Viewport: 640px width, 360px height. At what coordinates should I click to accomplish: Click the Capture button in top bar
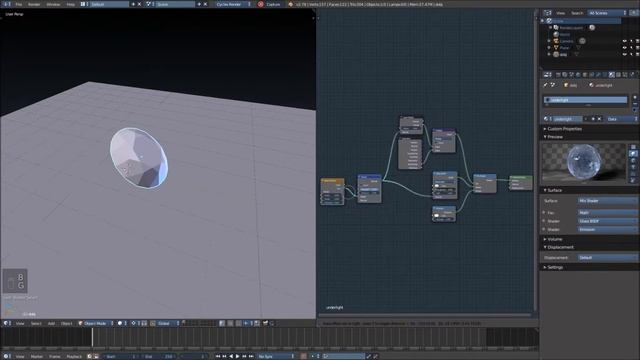[x=273, y=4]
